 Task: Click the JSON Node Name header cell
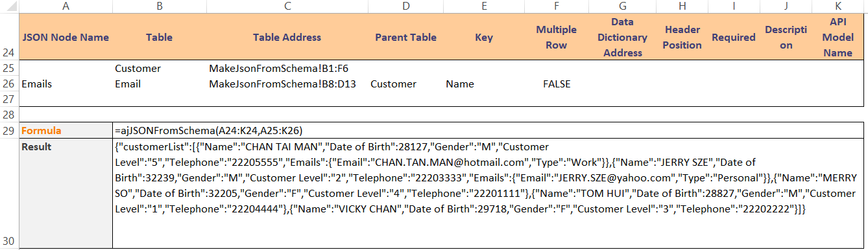click(x=66, y=38)
